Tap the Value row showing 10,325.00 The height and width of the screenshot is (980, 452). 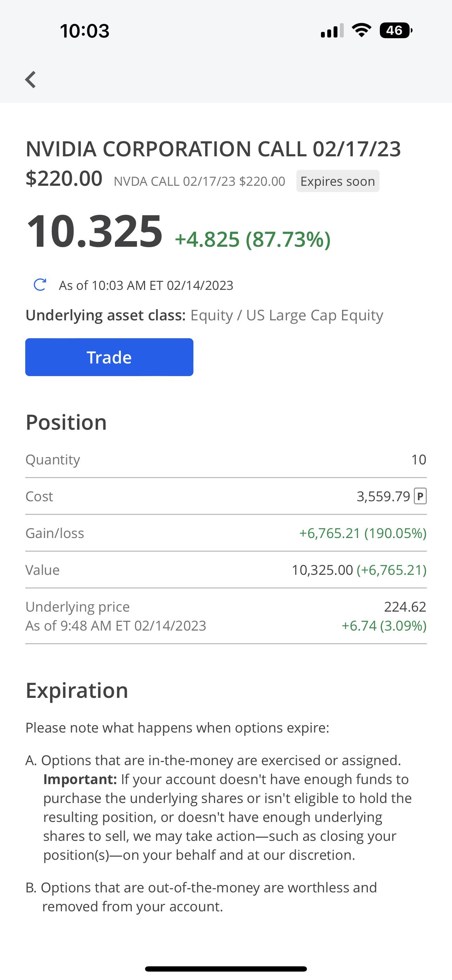pos(226,570)
